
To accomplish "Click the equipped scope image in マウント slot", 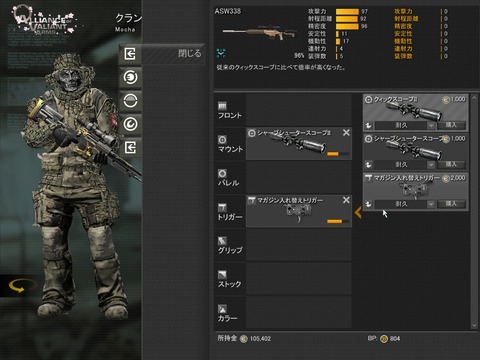I will click(299, 144).
